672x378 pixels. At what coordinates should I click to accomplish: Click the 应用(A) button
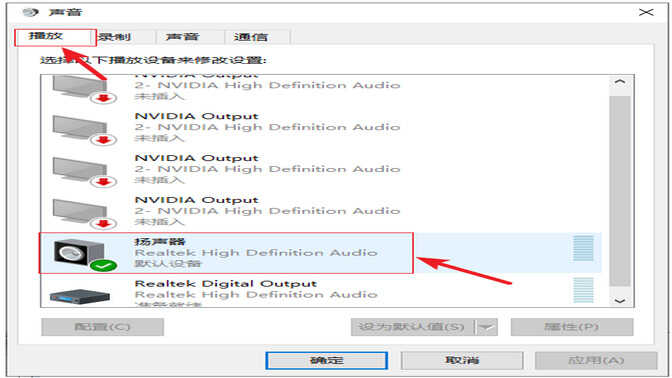pos(596,360)
